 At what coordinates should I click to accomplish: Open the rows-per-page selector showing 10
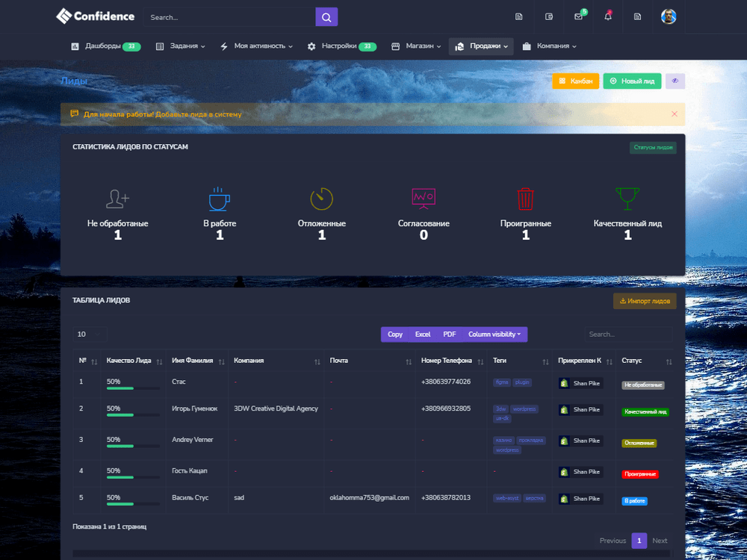point(90,335)
